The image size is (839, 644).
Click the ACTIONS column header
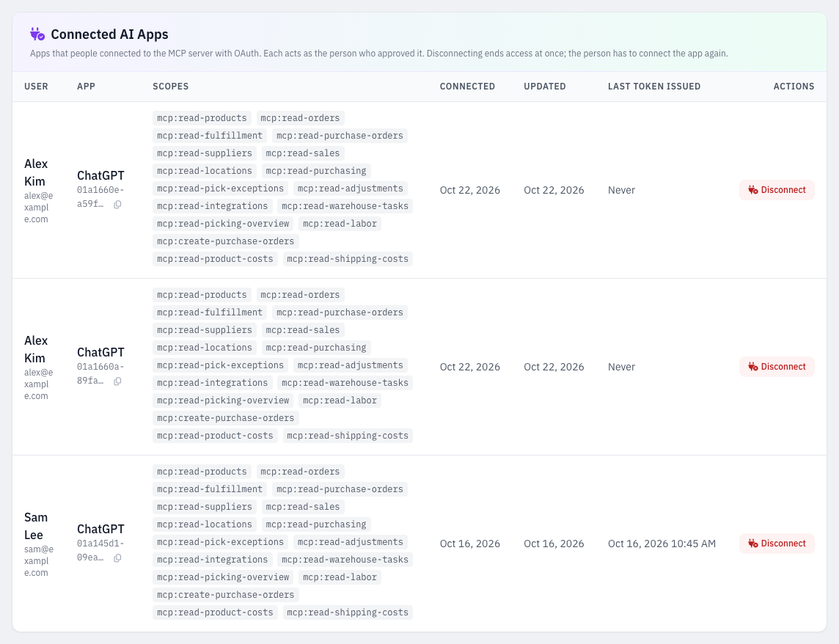tap(794, 87)
